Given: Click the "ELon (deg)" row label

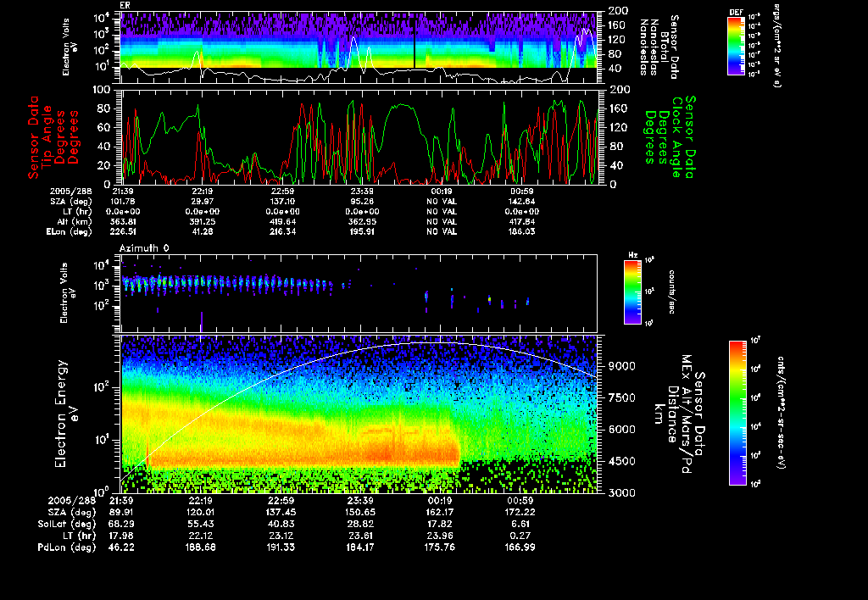Looking at the screenshot, I should (70, 231).
